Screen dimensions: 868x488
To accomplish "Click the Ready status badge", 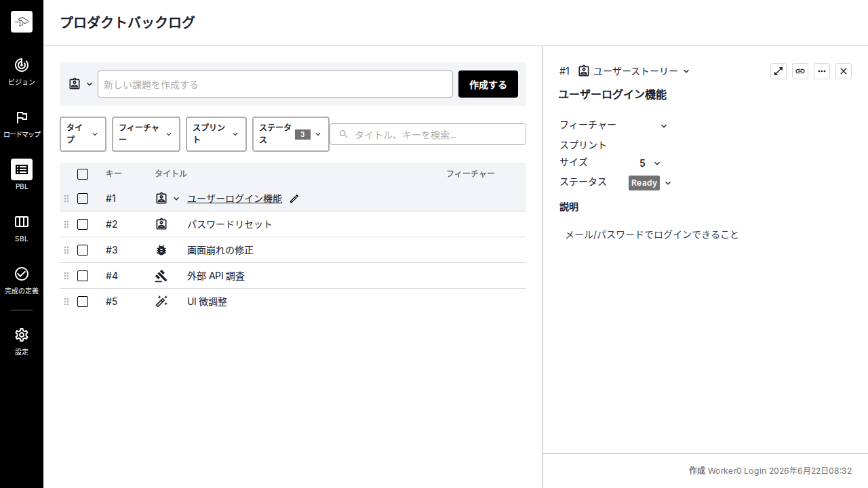I will (x=644, y=183).
